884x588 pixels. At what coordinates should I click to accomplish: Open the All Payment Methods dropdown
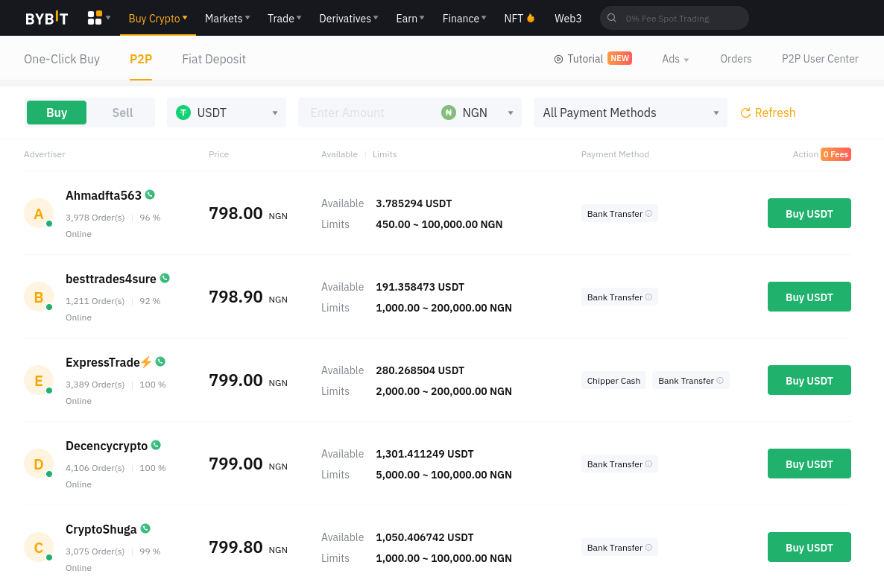[631, 113]
